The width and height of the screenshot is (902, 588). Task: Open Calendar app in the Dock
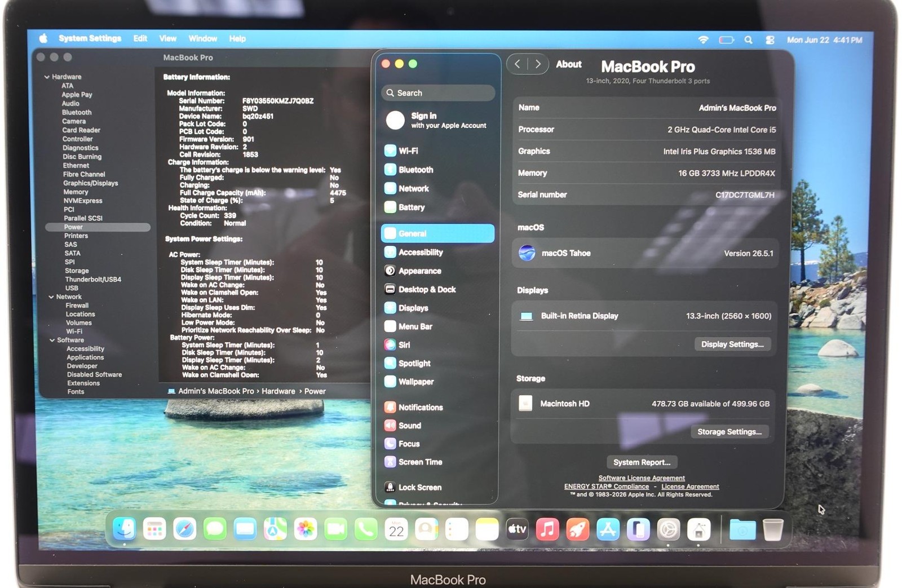click(396, 529)
